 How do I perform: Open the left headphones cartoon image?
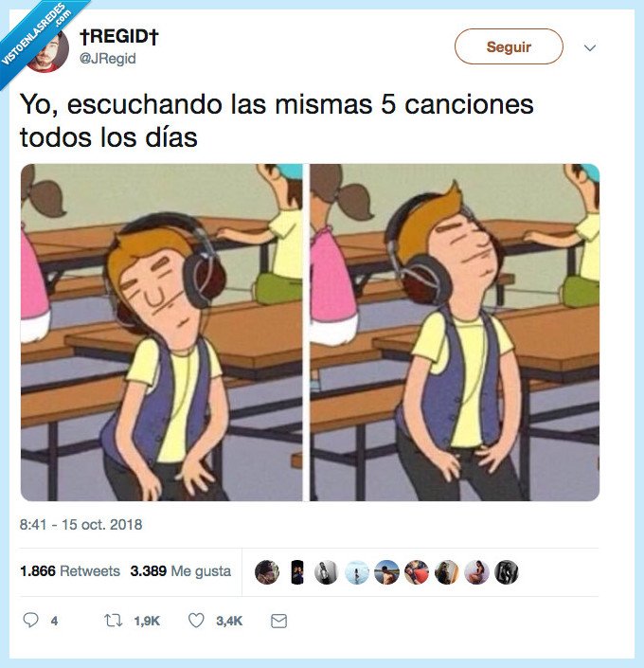(161, 333)
